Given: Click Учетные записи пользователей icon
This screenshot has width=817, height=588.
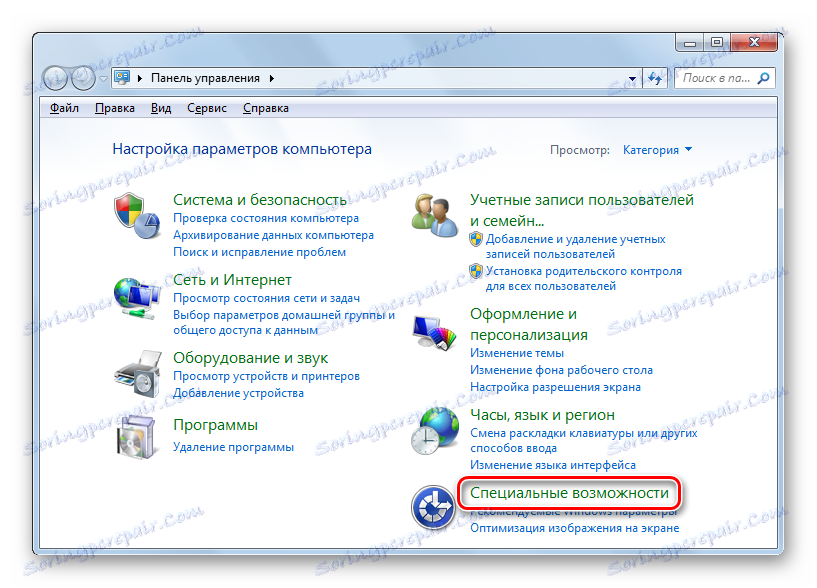Looking at the screenshot, I should (434, 213).
